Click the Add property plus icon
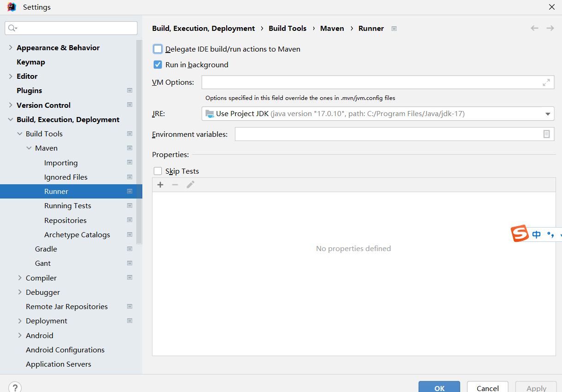Image resolution: width=562 pixels, height=392 pixels. [x=160, y=185]
